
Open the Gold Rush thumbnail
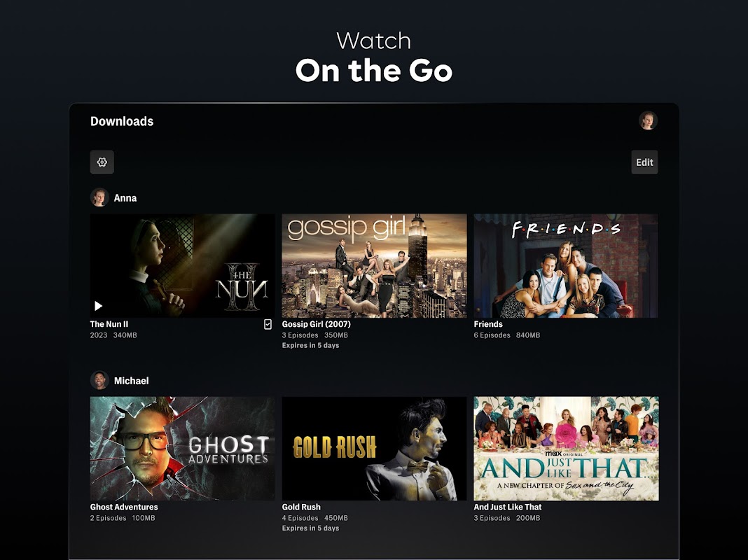(x=374, y=449)
